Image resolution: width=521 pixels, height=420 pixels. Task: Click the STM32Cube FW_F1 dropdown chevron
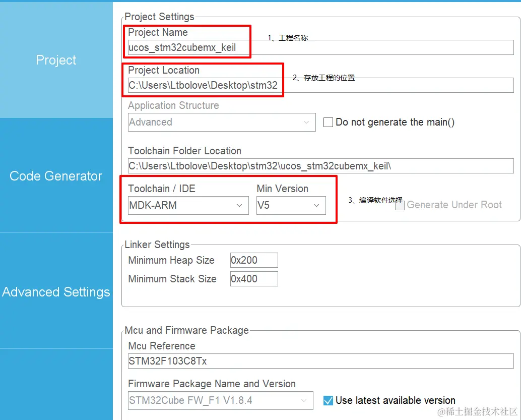coord(304,401)
